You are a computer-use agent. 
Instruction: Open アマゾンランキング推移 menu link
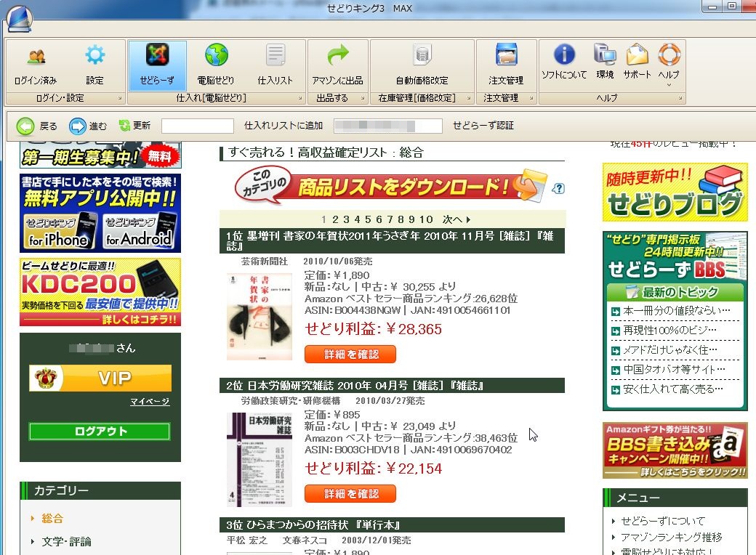[x=671, y=537]
